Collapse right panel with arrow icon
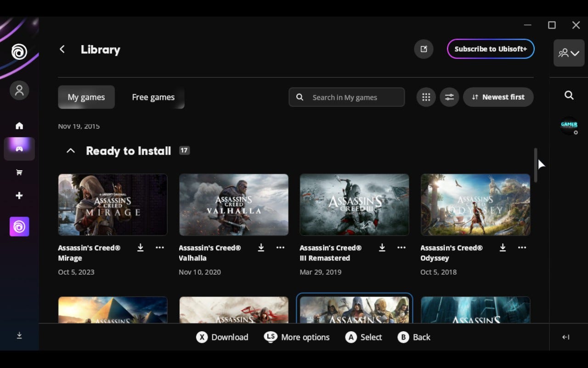 (566, 337)
